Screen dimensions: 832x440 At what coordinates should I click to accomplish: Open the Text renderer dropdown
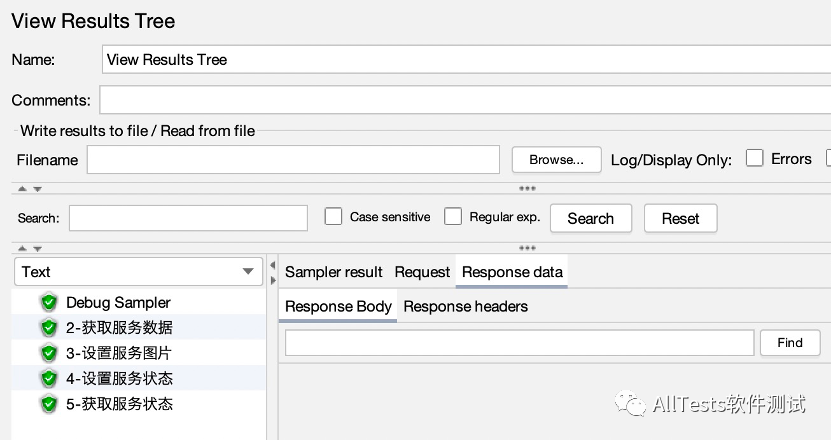coord(139,271)
